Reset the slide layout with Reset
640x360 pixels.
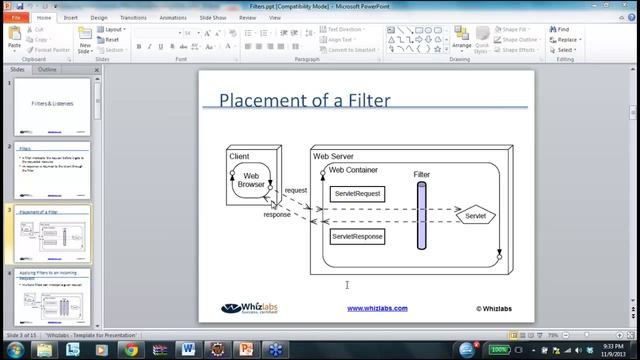point(108,40)
